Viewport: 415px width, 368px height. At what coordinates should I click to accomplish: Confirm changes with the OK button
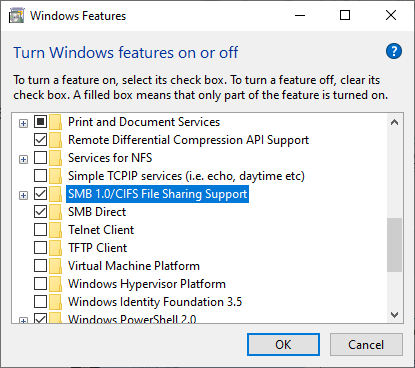coord(283,345)
